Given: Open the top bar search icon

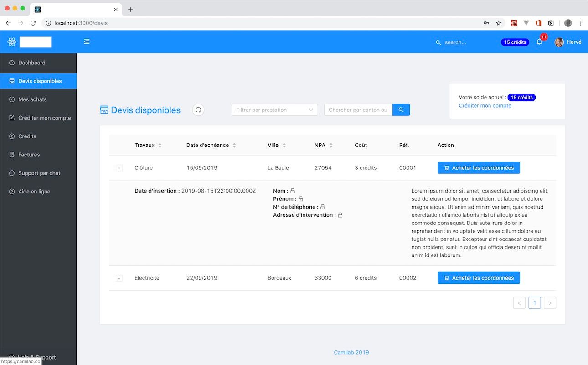Looking at the screenshot, I should (x=438, y=42).
